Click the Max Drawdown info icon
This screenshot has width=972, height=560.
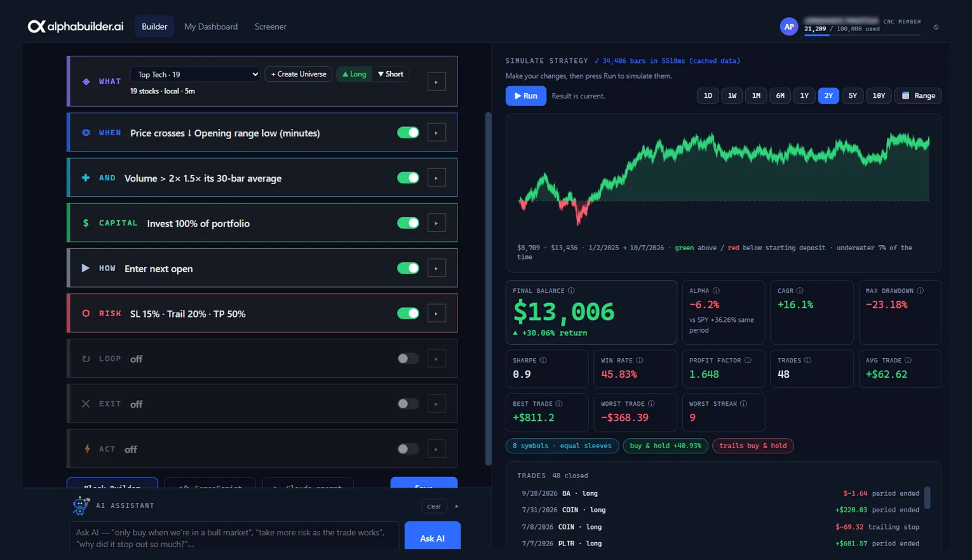[920, 291]
